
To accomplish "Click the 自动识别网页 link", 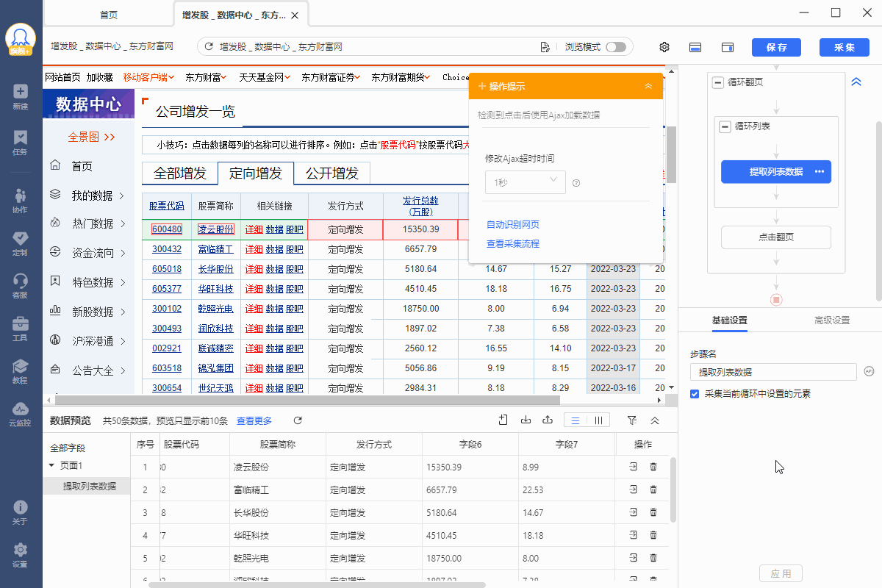I will pyautogui.click(x=513, y=224).
